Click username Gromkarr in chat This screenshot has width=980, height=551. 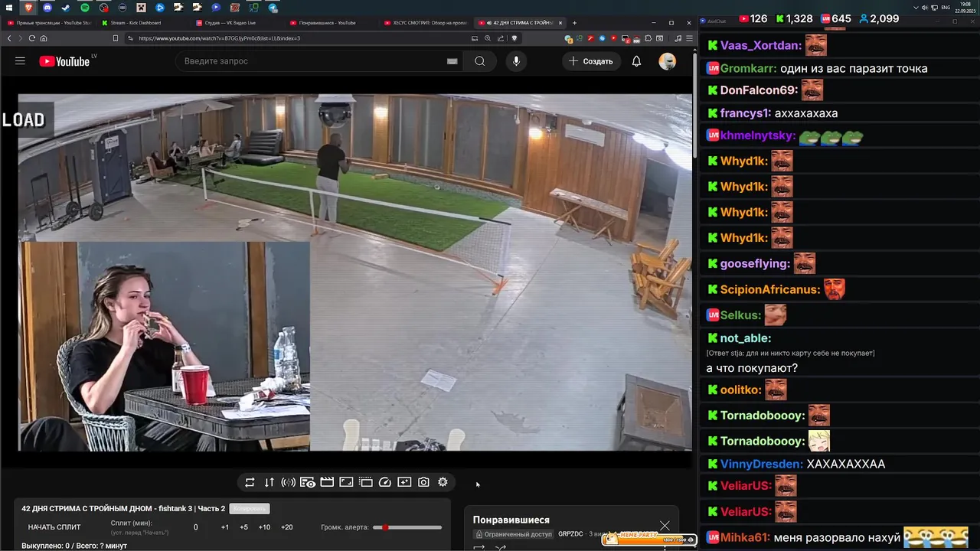[748, 68]
